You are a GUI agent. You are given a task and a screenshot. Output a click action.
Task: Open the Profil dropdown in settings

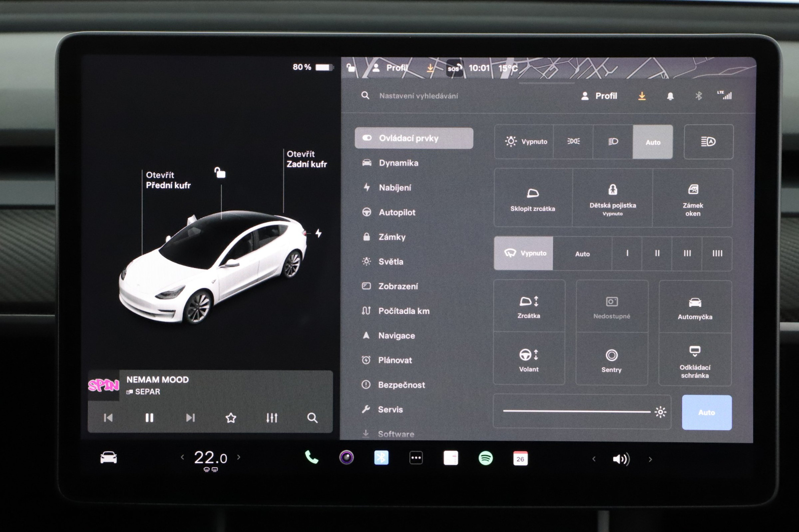[599, 96]
